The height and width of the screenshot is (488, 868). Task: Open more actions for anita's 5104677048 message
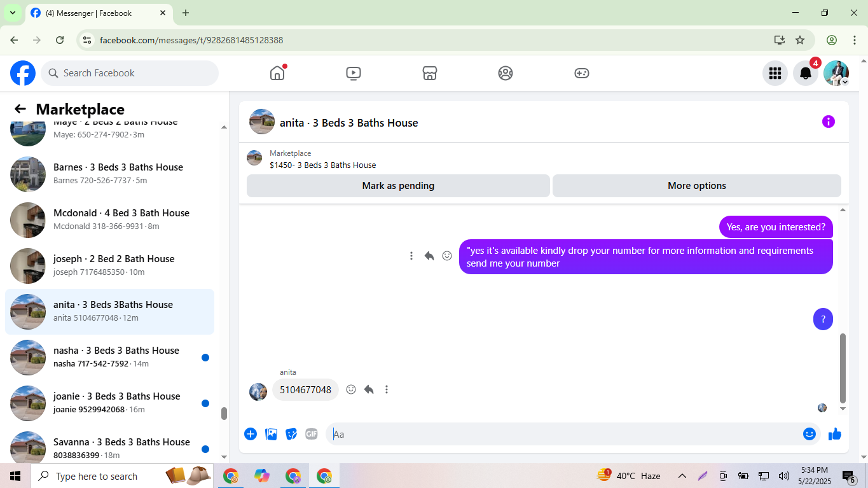tap(387, 389)
